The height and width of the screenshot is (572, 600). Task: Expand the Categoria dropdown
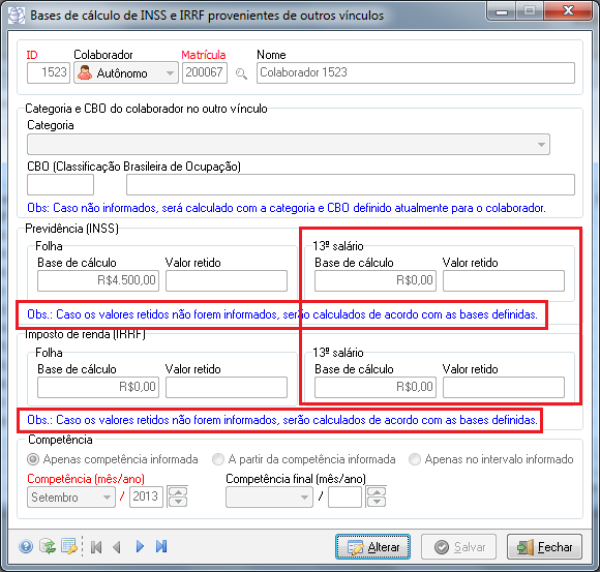click(x=542, y=145)
